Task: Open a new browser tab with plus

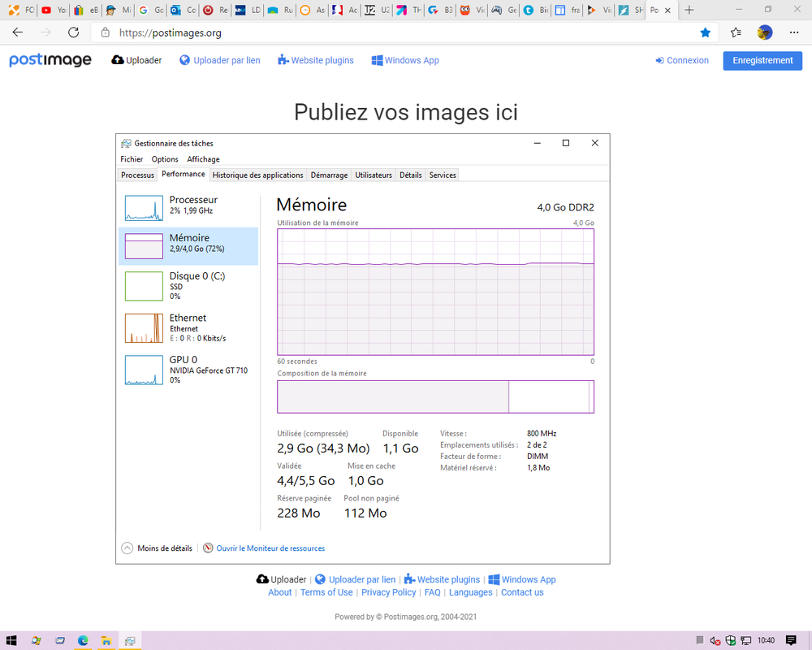Action: click(x=689, y=10)
